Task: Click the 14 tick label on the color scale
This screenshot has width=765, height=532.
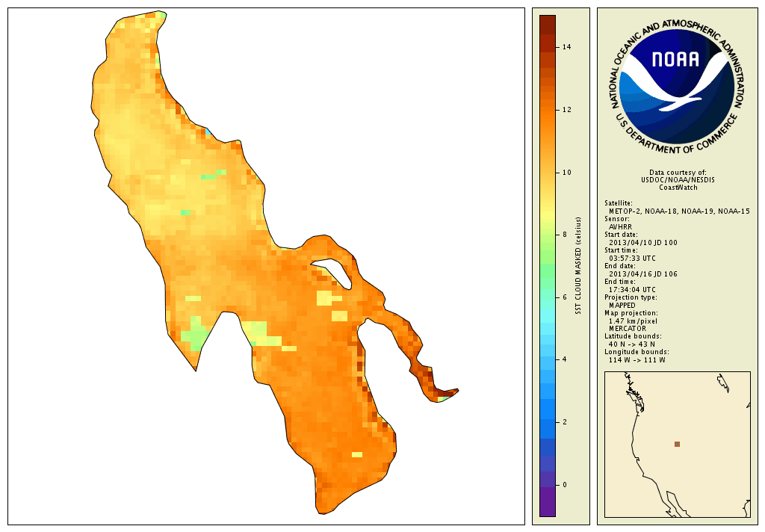Action: coord(566,47)
